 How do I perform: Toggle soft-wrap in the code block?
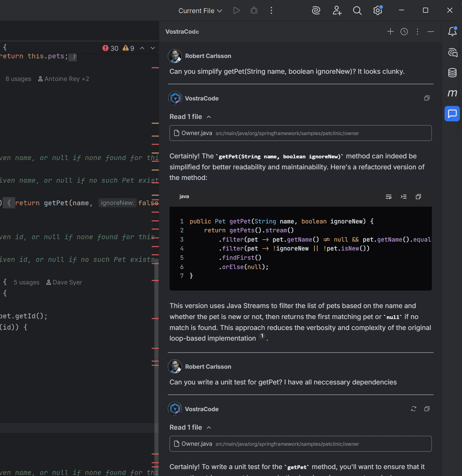(x=388, y=196)
